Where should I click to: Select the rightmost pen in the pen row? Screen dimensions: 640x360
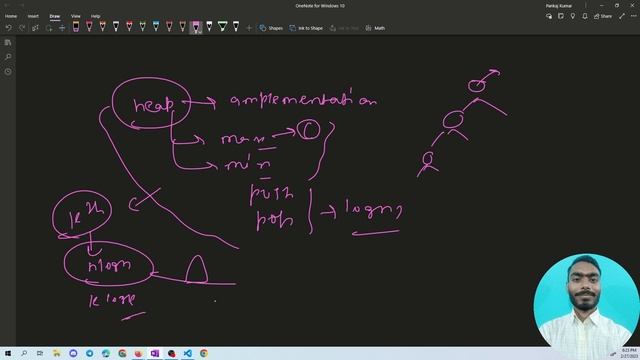click(x=236, y=27)
